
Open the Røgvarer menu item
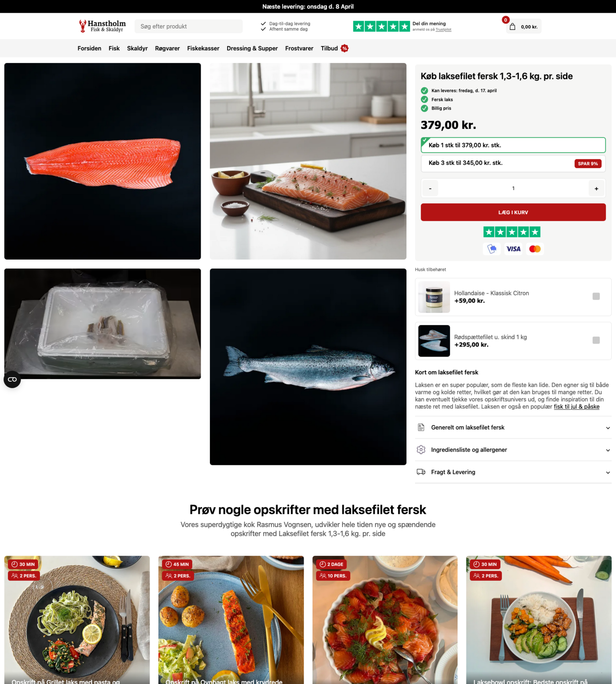(x=167, y=48)
